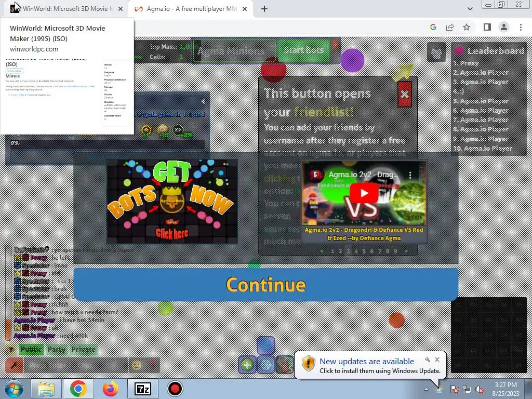Open taskbar clock showing 3:27 PM
532x399 pixels.
[506, 389]
